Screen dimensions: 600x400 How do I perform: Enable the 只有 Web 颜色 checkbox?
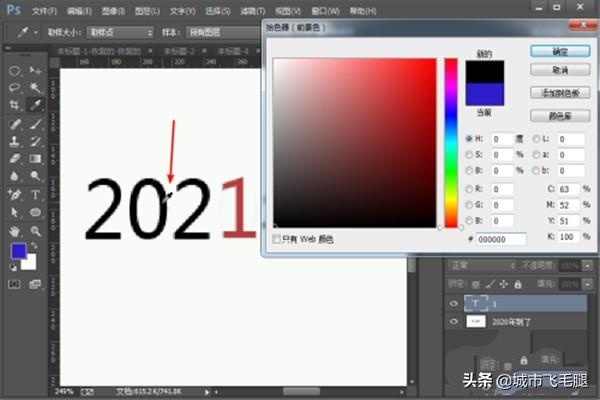pos(277,239)
